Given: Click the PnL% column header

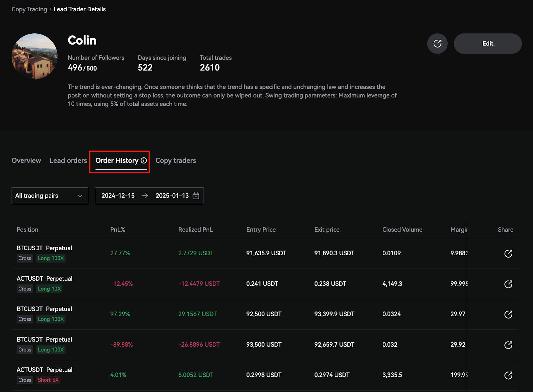Looking at the screenshot, I should 118,230.
